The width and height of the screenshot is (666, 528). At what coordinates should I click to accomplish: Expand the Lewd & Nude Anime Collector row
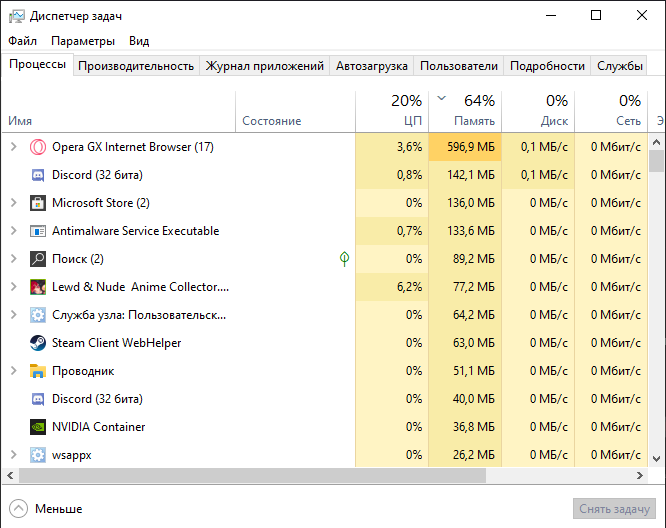click(14, 287)
